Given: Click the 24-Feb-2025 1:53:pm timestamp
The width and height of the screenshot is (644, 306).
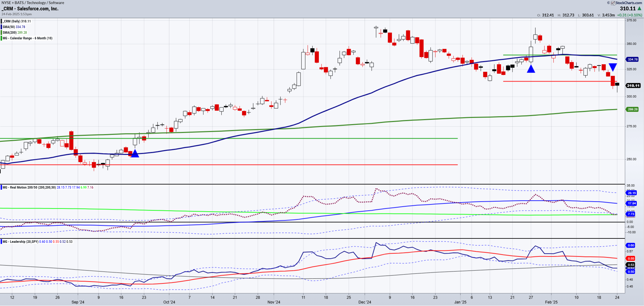Looking at the screenshot, I should pyautogui.click(x=16, y=14).
